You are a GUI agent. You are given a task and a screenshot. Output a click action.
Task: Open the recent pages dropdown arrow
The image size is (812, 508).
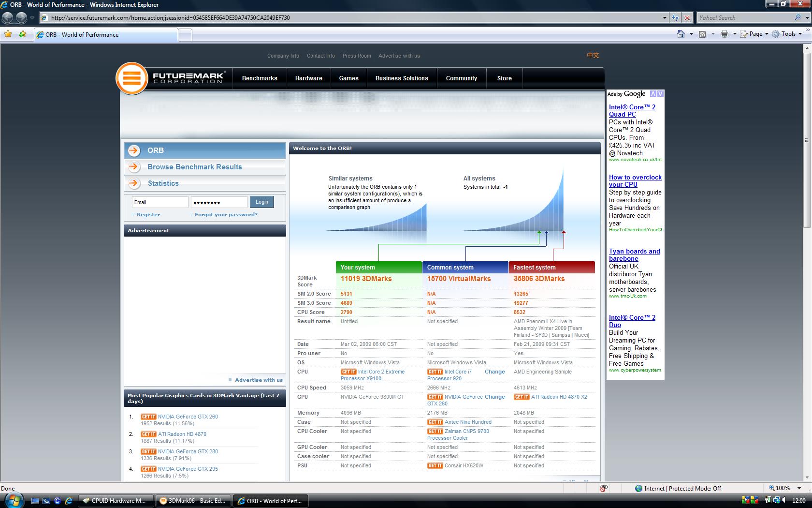(32, 18)
